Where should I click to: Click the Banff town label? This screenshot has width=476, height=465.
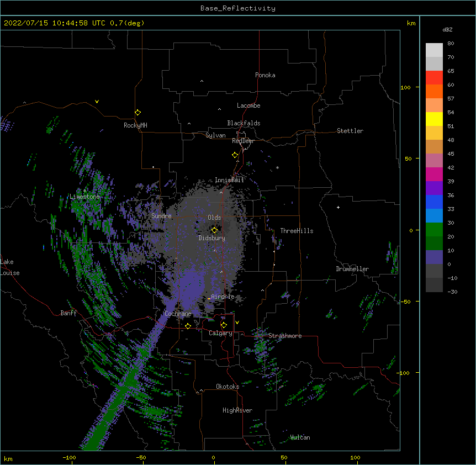tap(68, 313)
